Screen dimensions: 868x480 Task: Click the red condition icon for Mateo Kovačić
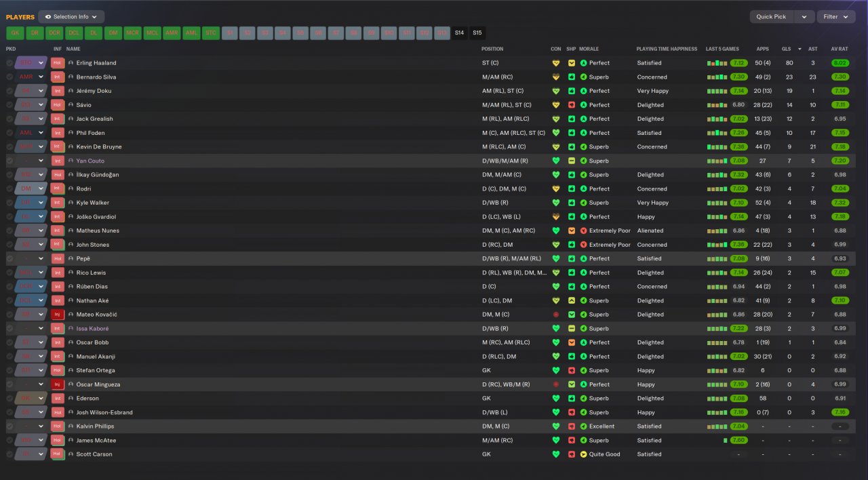(556, 315)
